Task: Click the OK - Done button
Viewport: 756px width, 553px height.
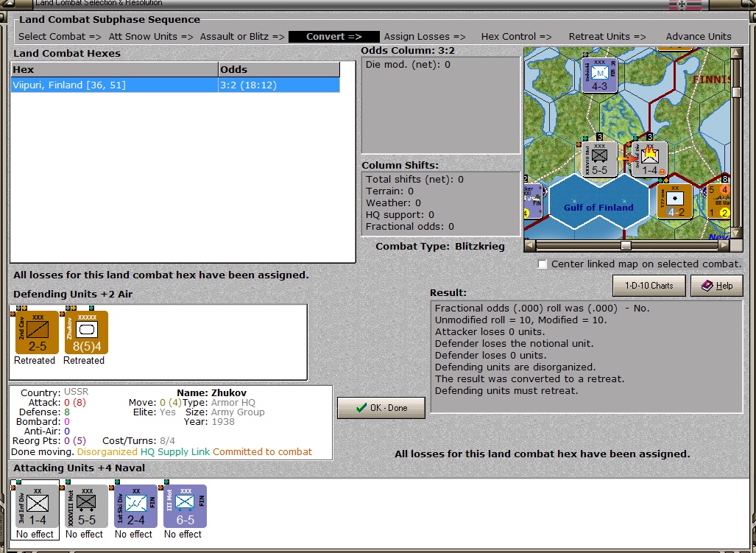Action: 381,408
